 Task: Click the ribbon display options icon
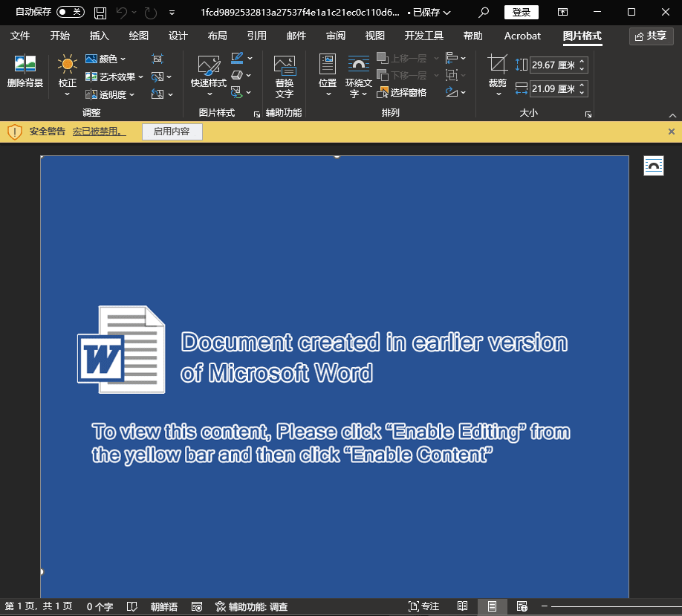click(x=563, y=12)
